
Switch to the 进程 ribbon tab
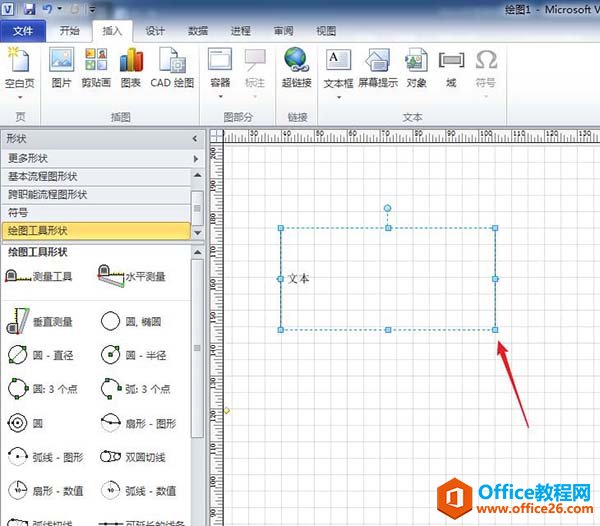240,31
